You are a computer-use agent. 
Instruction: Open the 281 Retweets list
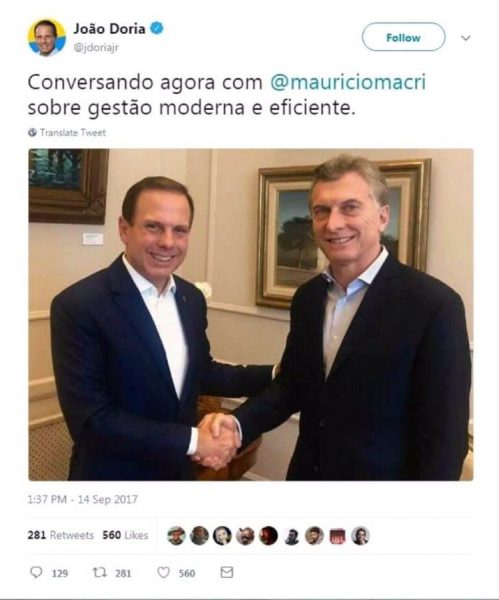tap(60, 535)
